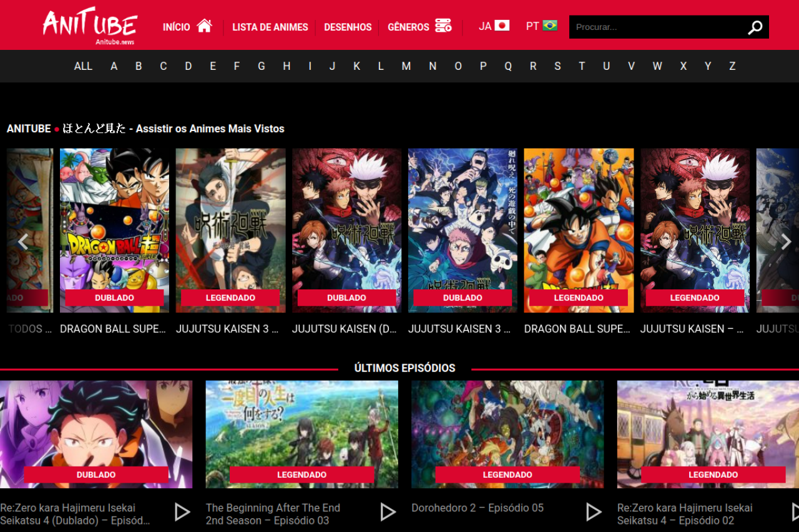This screenshot has height=532, width=799.
Task: Click the magnifying glass search icon
Action: point(755,27)
